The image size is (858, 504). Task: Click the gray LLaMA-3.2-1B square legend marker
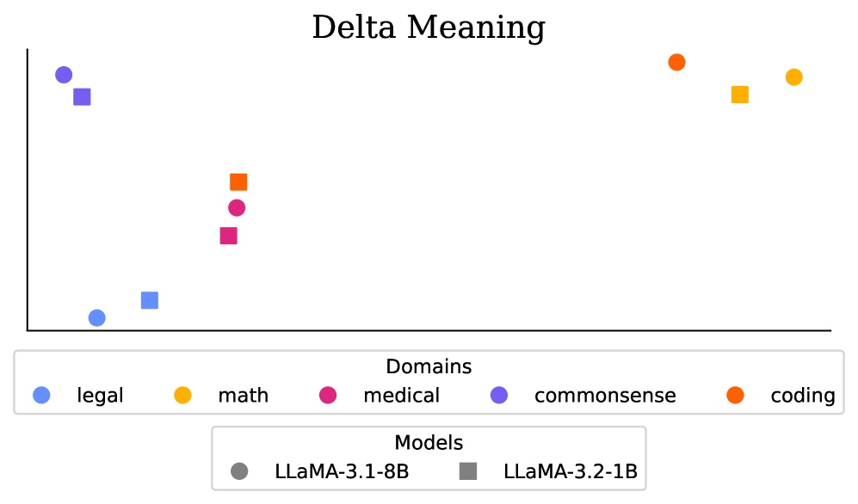468,471
